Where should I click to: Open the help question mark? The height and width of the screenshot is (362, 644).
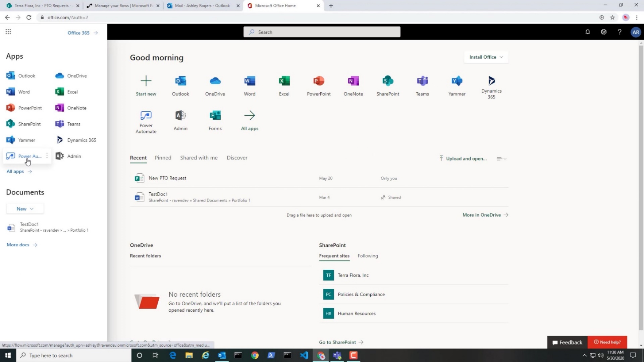coord(620,32)
